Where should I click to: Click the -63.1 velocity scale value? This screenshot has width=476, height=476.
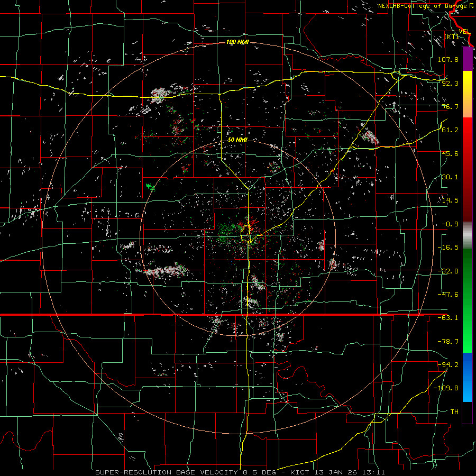point(448,318)
